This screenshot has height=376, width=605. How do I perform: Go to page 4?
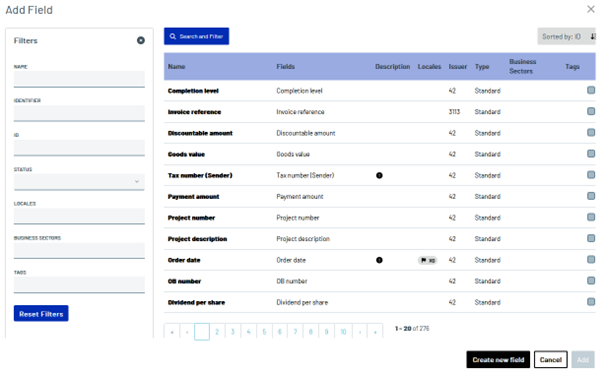(248, 332)
